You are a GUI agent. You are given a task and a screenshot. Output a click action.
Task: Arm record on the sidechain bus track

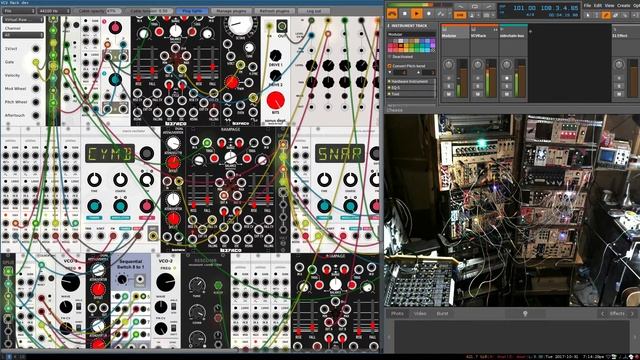[507, 78]
